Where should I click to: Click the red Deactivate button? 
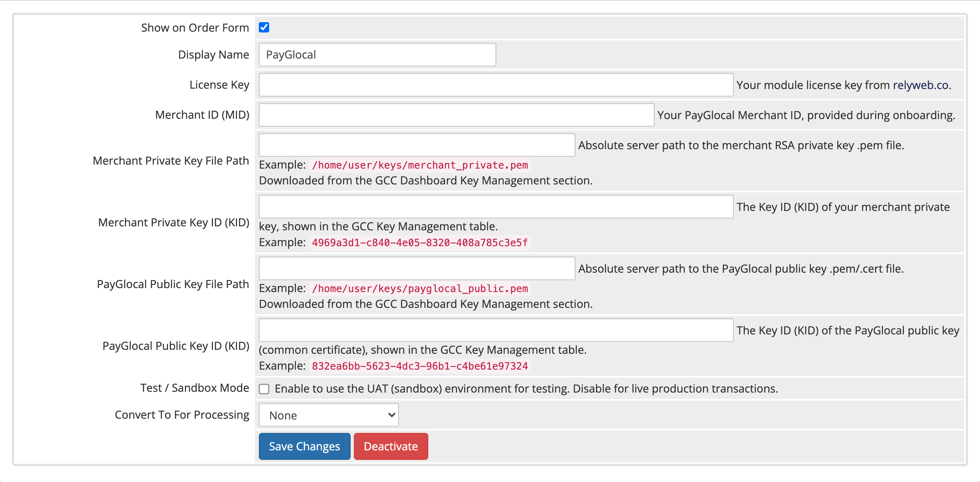pyautogui.click(x=391, y=446)
